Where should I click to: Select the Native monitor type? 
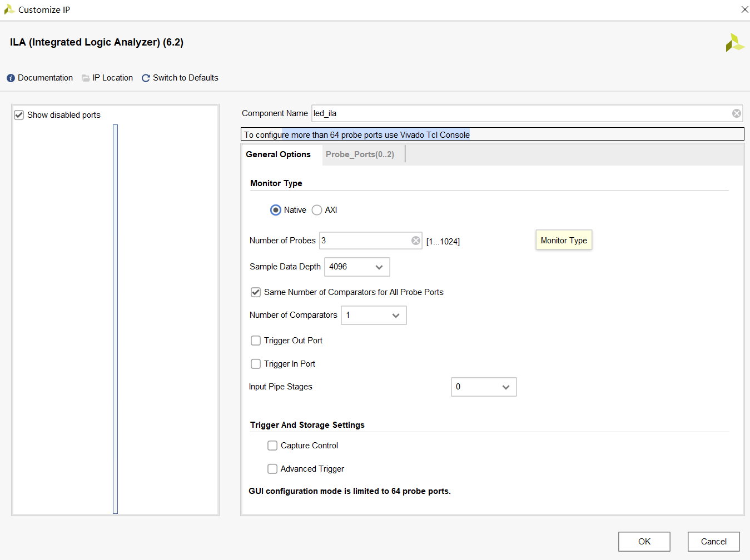(x=275, y=210)
